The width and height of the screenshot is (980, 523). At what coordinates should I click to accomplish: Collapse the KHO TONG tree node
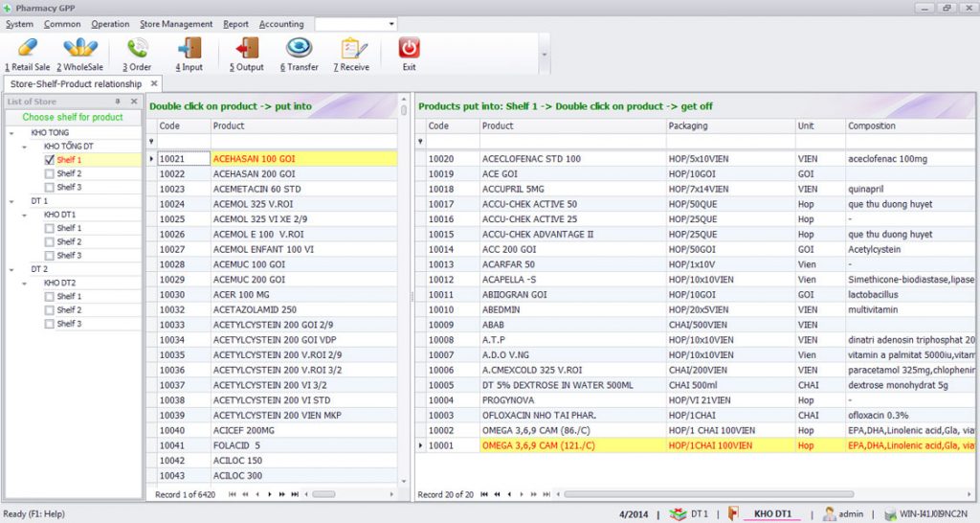coord(11,133)
